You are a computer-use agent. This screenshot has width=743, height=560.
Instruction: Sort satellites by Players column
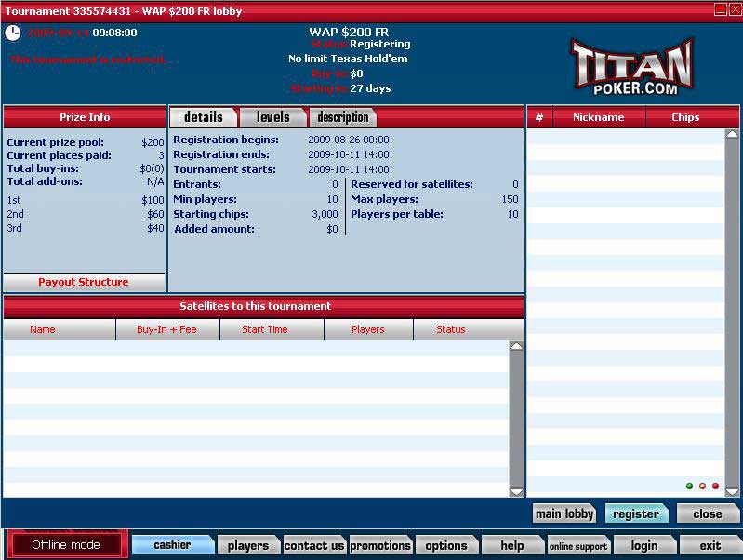(x=367, y=329)
